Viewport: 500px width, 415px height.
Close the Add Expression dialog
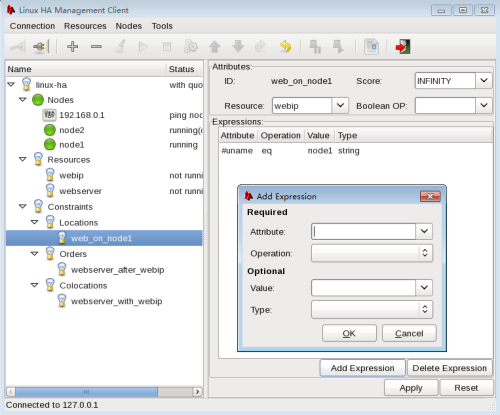430,196
